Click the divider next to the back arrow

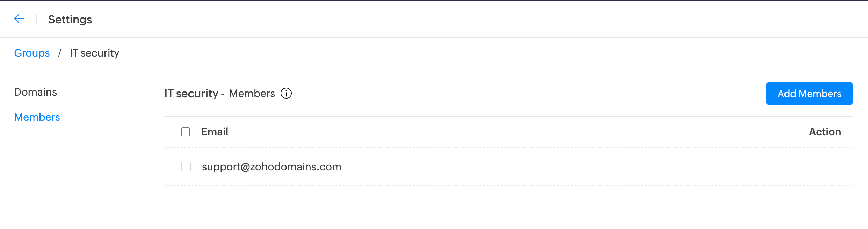(37, 19)
